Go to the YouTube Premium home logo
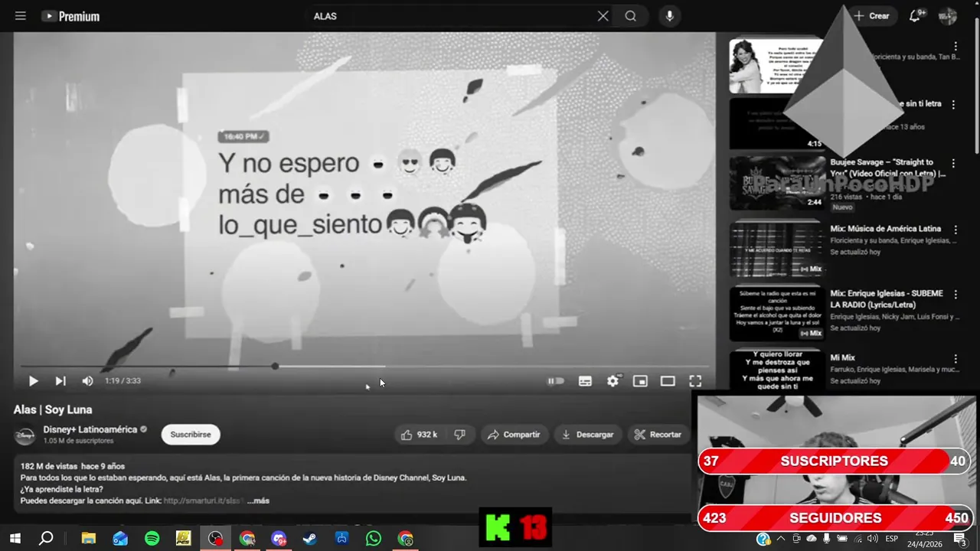The width and height of the screenshot is (980, 551). 70,16
